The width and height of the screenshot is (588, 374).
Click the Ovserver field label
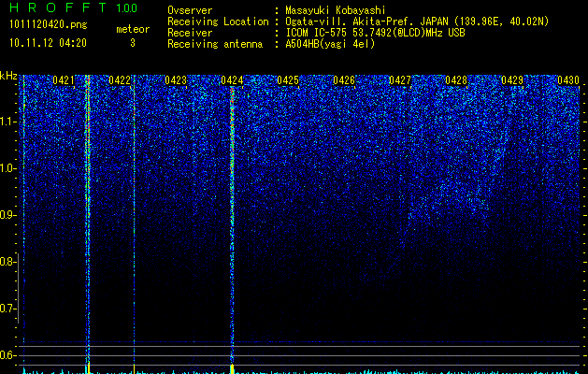tap(190, 10)
